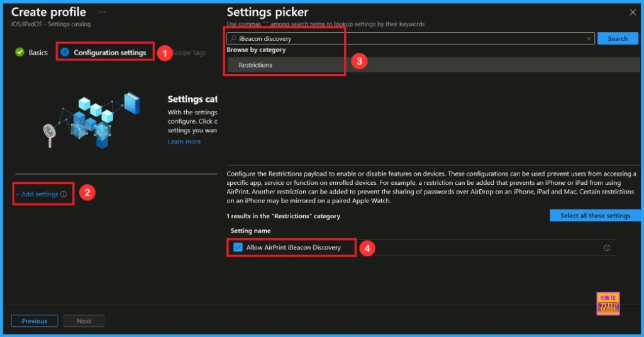Go to the Scope tags step
644x337 pixels.
pos(190,52)
